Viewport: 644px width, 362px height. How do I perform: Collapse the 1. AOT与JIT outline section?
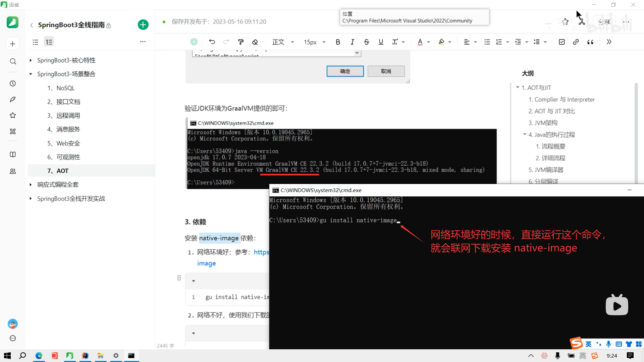click(x=518, y=87)
